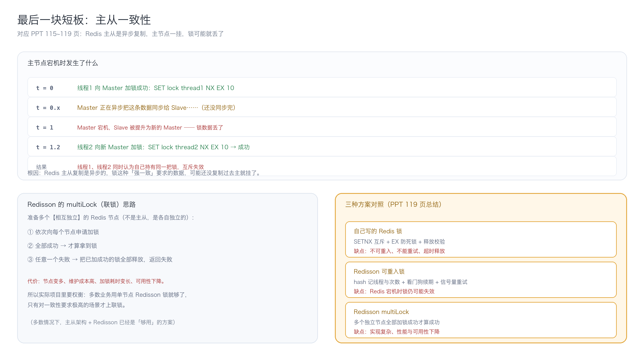The width and height of the screenshot is (644, 356).
Task: Click the 结果 row label
Action: 41,167
